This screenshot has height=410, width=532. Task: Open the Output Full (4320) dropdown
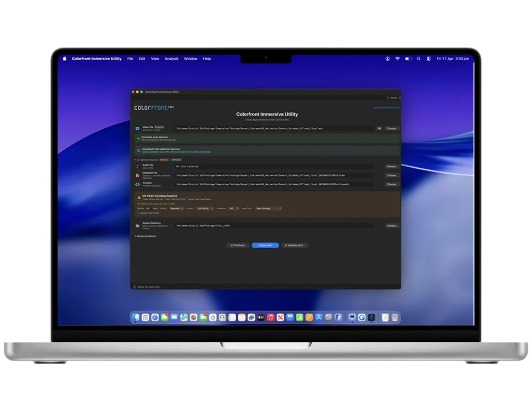click(205, 208)
